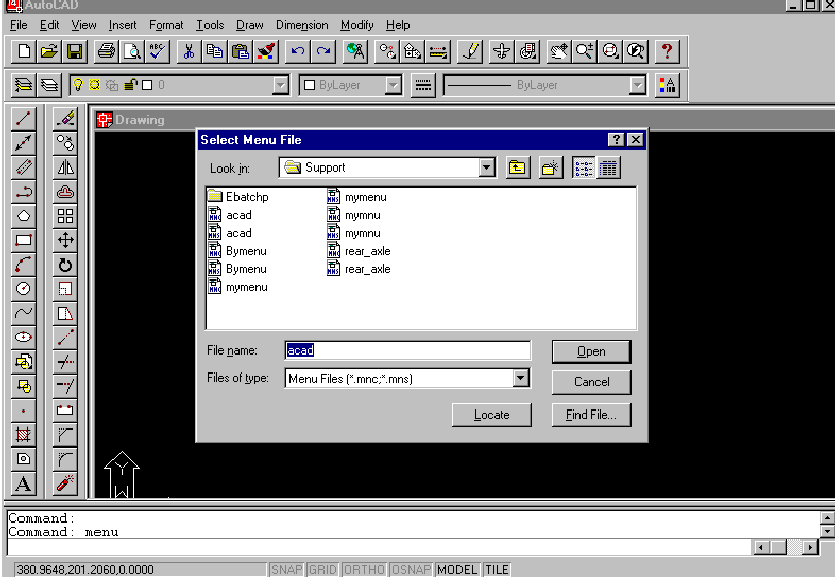
Task: Open Print Preview from the toolbar
Action: (x=132, y=52)
